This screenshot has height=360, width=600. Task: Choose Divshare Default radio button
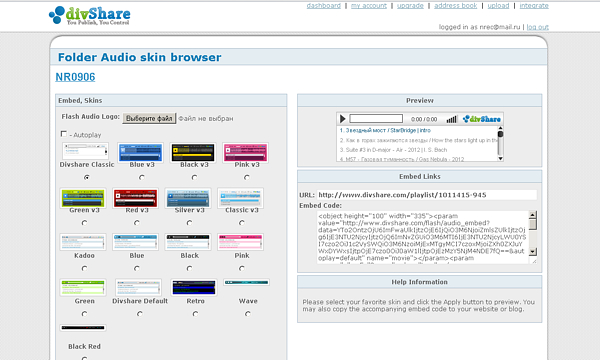pos(140,314)
